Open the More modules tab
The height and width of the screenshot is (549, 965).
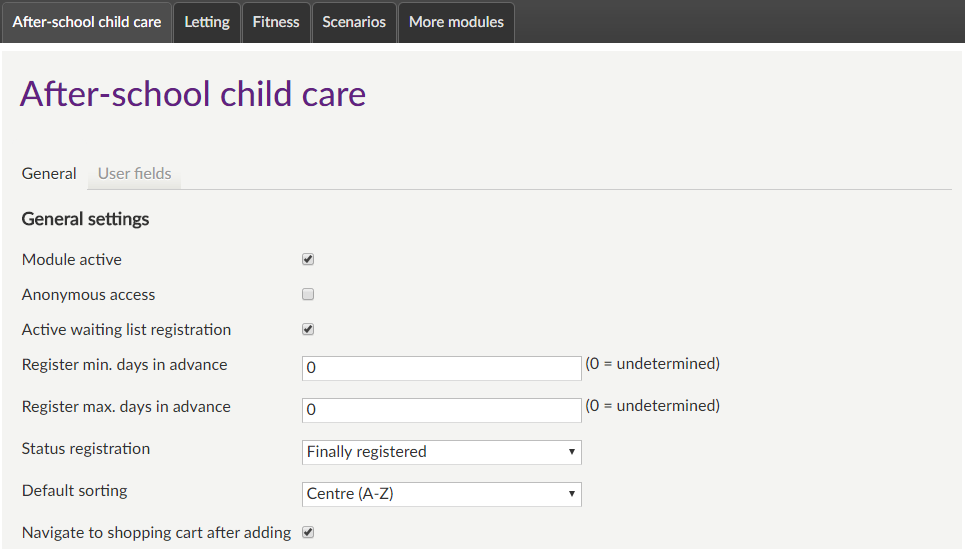(456, 22)
